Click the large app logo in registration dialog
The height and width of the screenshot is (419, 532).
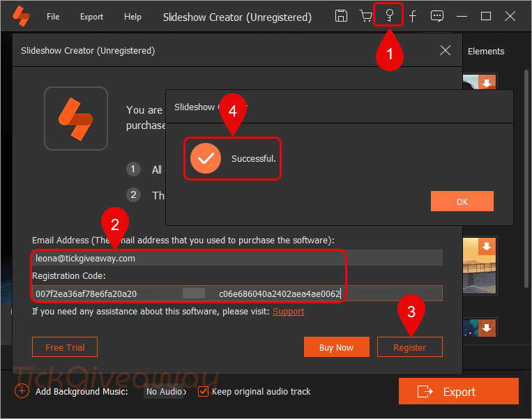[76, 119]
